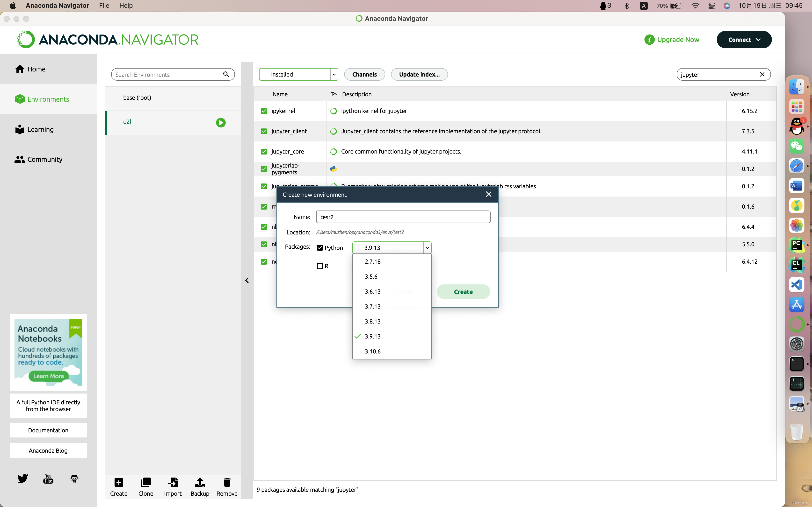
Task: Open the Anaconda Twitter icon link
Action: (x=22, y=478)
